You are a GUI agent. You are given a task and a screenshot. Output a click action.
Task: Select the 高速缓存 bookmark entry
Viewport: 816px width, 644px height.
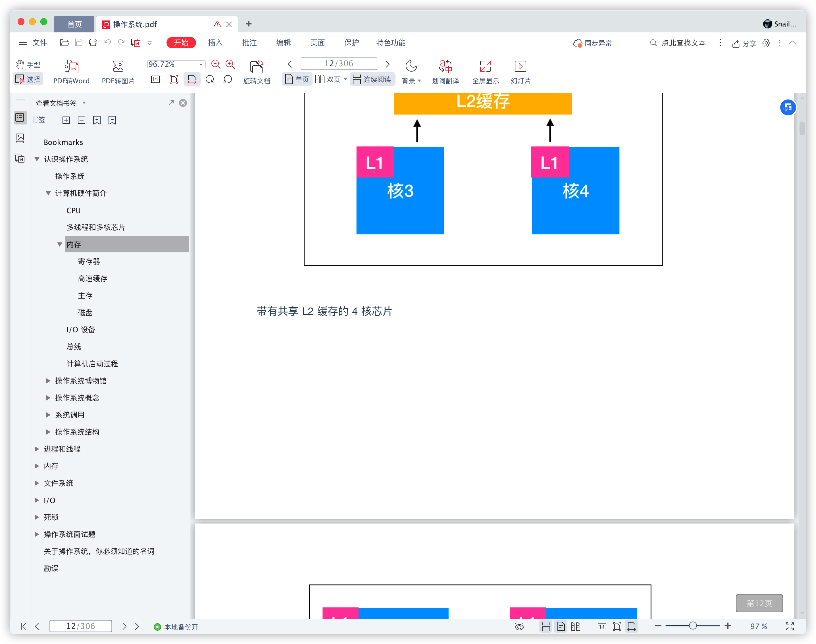click(x=92, y=279)
